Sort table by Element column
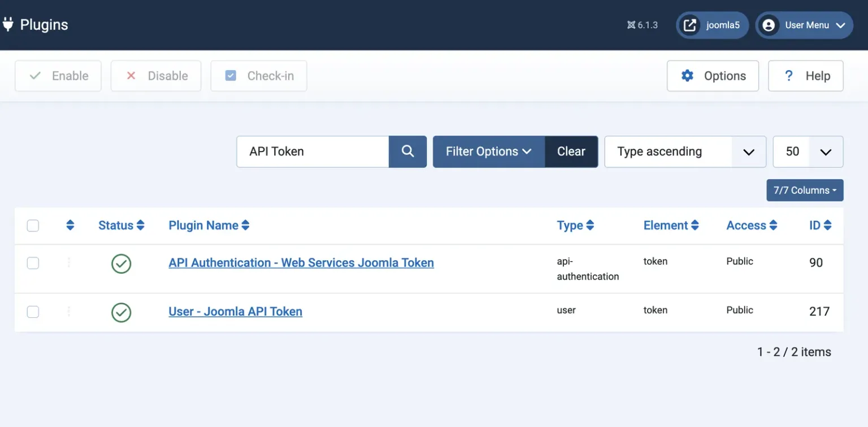This screenshot has width=868, height=427. 671,225
